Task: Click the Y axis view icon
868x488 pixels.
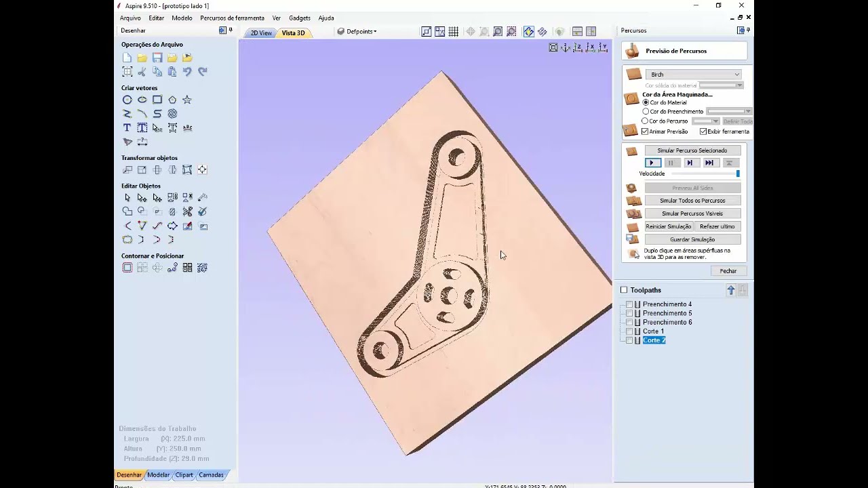Action: tap(602, 47)
